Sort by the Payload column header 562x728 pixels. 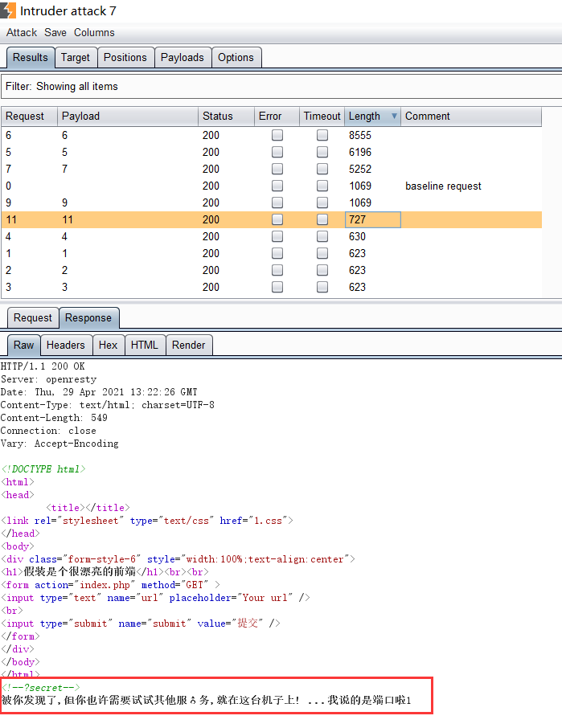128,116
